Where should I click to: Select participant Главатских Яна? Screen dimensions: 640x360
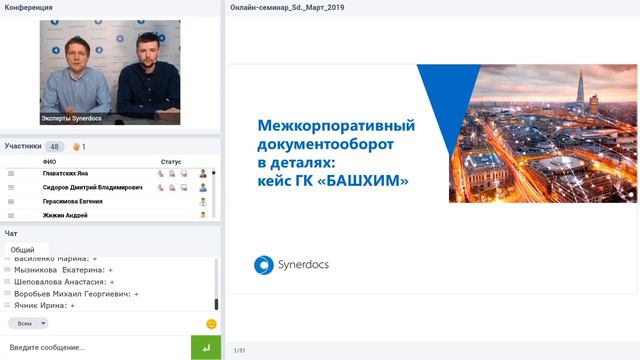tap(65, 173)
